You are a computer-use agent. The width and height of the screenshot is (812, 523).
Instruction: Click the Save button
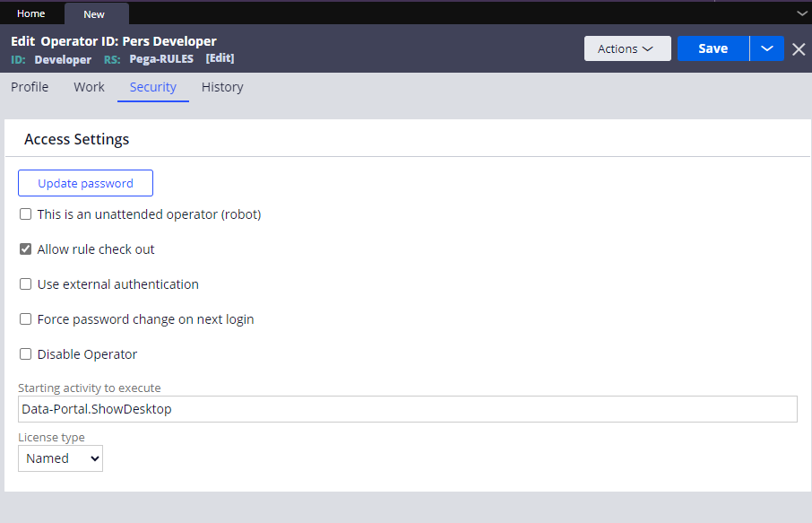(713, 48)
